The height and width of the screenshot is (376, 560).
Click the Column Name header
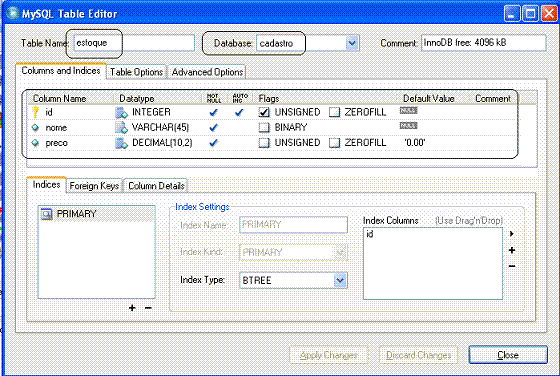click(x=60, y=99)
